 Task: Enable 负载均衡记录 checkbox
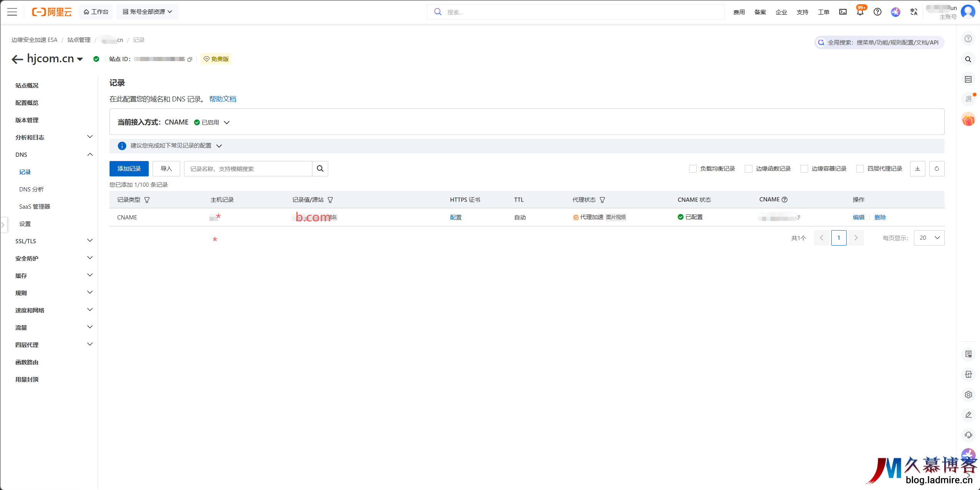[x=693, y=169]
